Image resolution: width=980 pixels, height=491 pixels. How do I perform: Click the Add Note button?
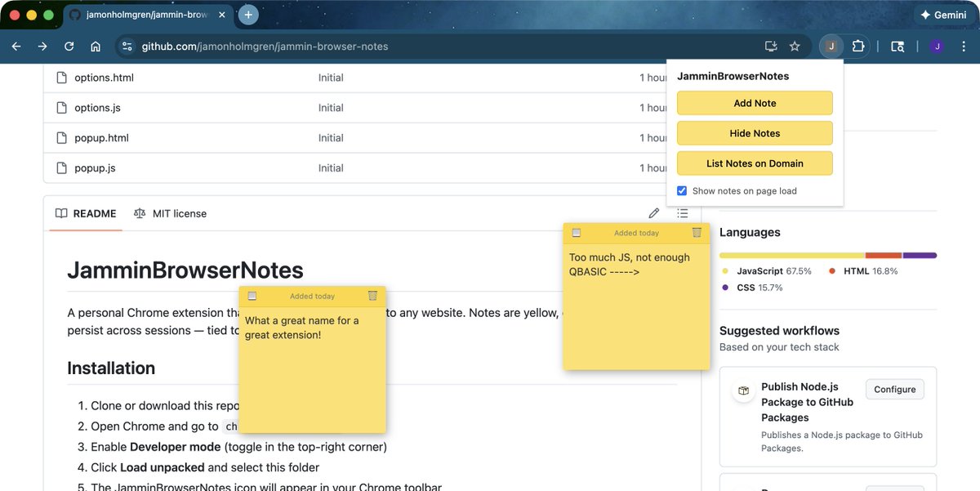click(755, 103)
